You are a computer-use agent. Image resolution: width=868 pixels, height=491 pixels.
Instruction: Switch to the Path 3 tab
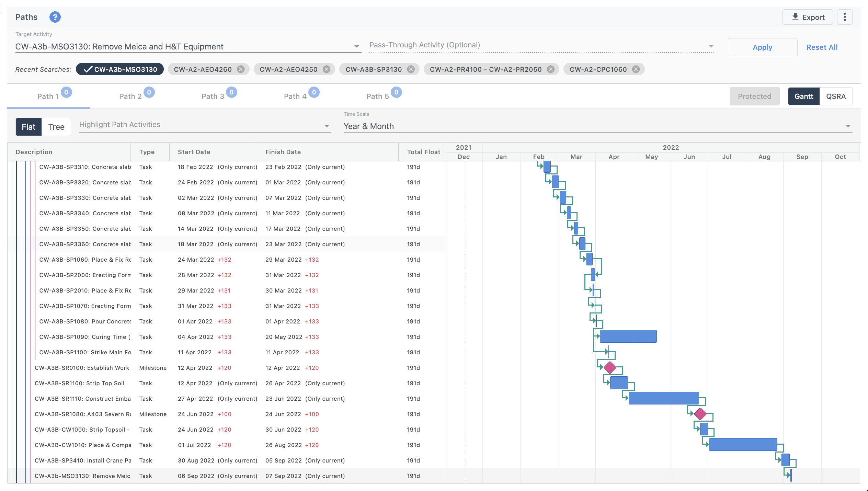(213, 96)
